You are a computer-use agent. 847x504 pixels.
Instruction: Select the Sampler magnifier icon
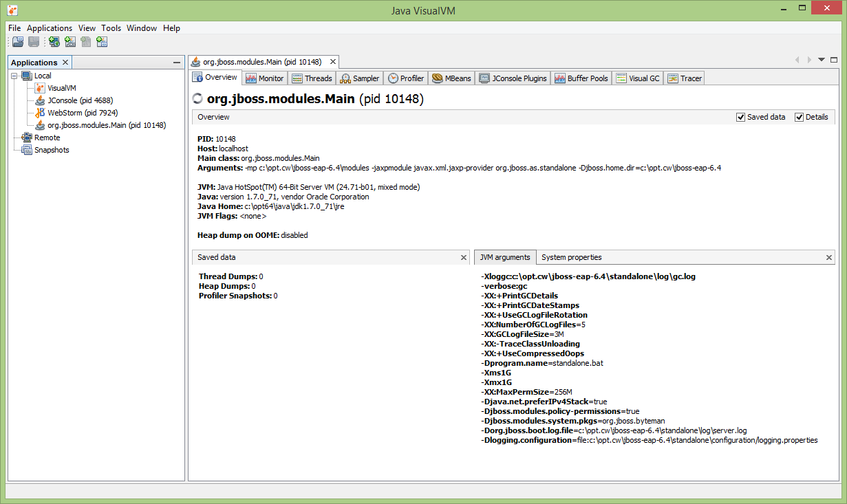click(344, 78)
